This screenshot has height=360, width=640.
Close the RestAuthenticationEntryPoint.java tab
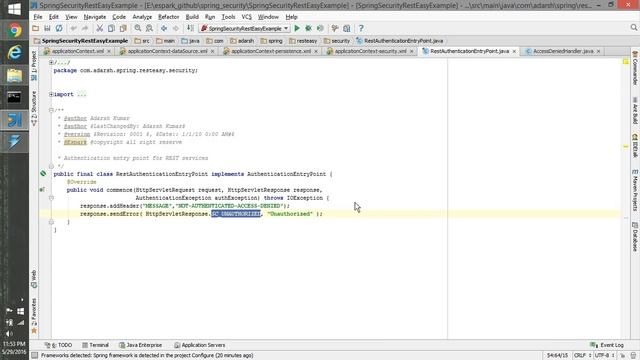pyautogui.click(x=514, y=51)
